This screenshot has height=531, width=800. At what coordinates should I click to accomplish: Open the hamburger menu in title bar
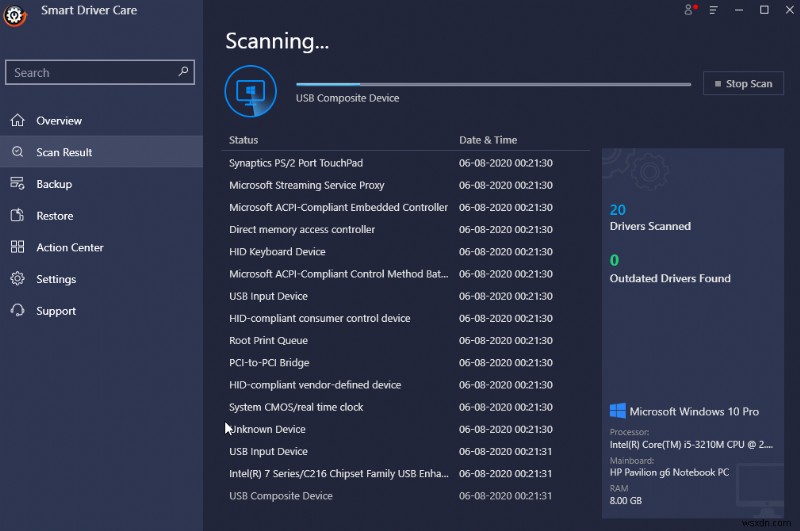coord(714,10)
